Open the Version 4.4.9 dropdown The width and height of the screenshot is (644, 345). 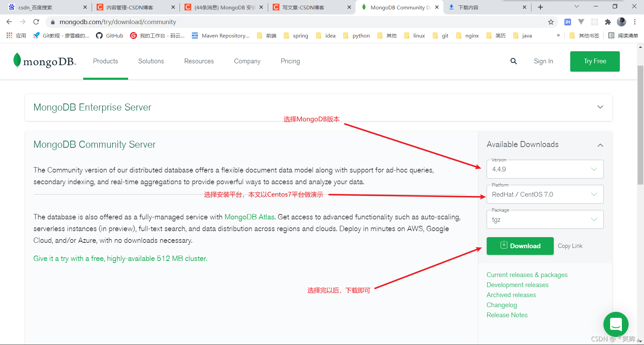545,169
